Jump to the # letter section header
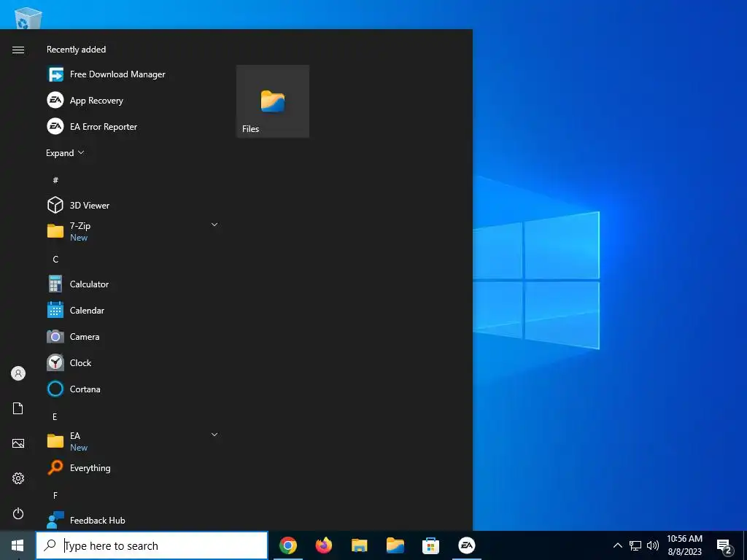Image resolution: width=747 pixels, height=560 pixels. 55,180
